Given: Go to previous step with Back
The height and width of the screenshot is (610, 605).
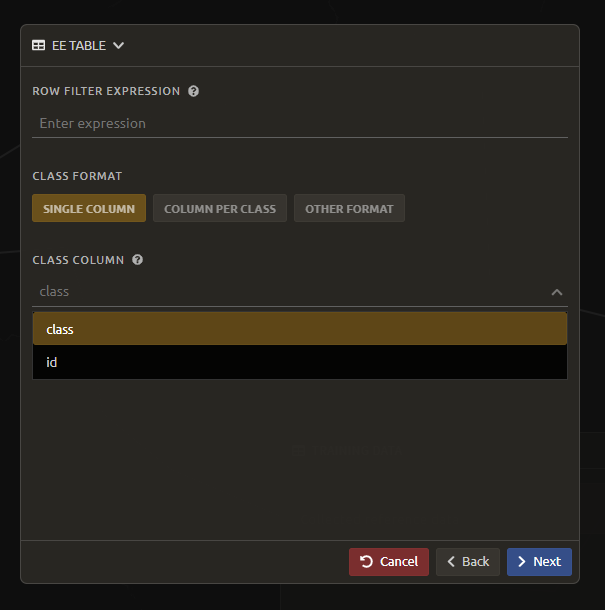Looking at the screenshot, I should pos(468,561).
